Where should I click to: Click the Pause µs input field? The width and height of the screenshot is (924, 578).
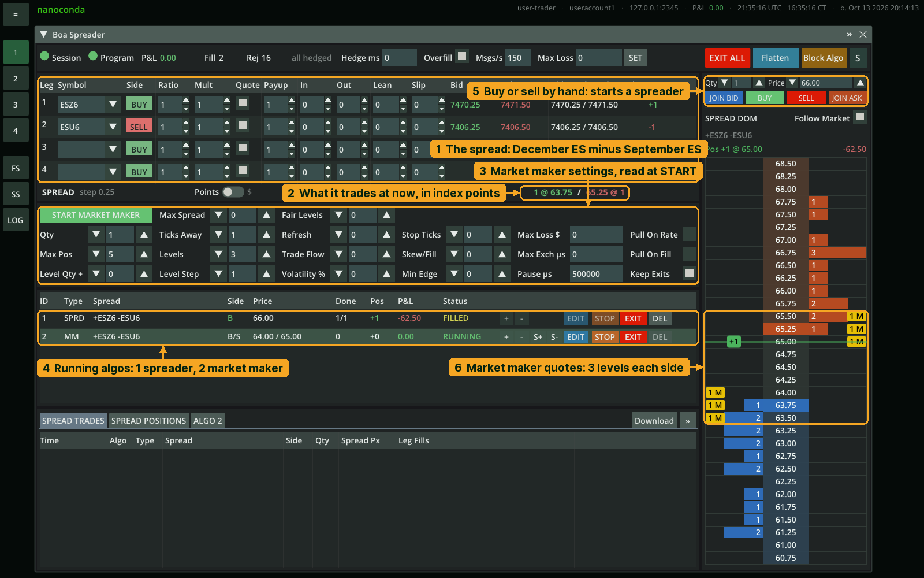pos(597,274)
